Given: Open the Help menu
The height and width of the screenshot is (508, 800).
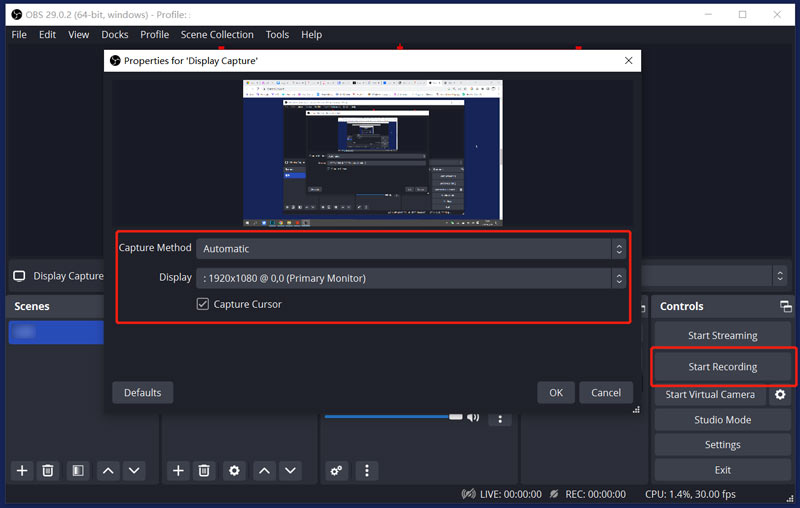Looking at the screenshot, I should [311, 34].
